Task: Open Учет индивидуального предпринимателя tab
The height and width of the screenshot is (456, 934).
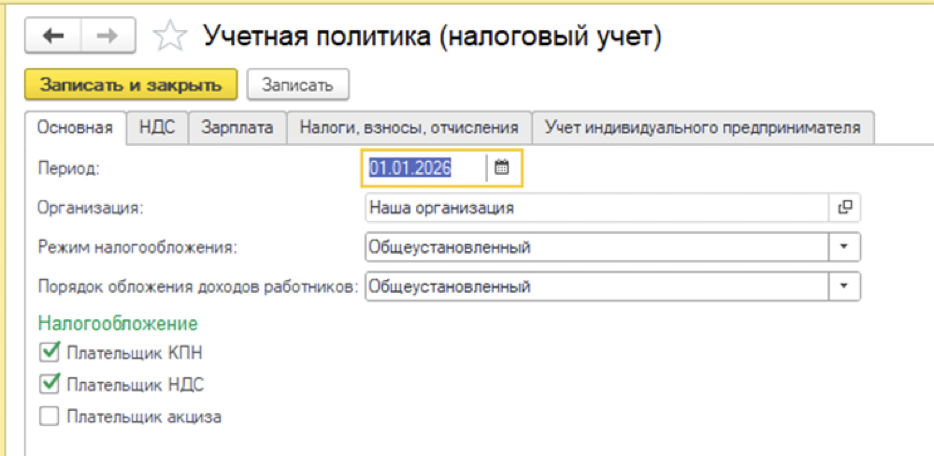Action: (x=703, y=127)
